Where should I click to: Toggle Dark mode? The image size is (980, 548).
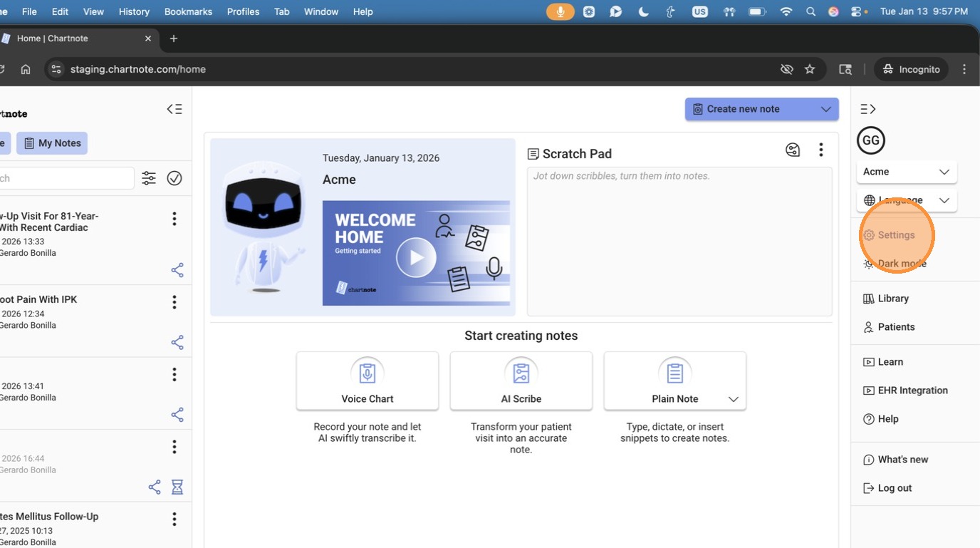point(895,264)
